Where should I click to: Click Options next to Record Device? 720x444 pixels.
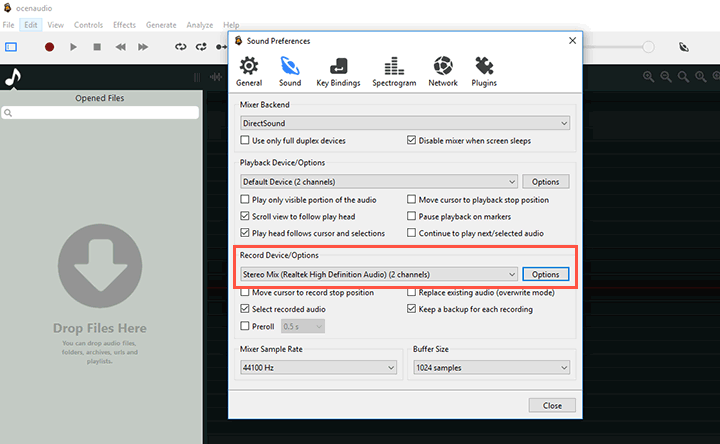(x=546, y=275)
